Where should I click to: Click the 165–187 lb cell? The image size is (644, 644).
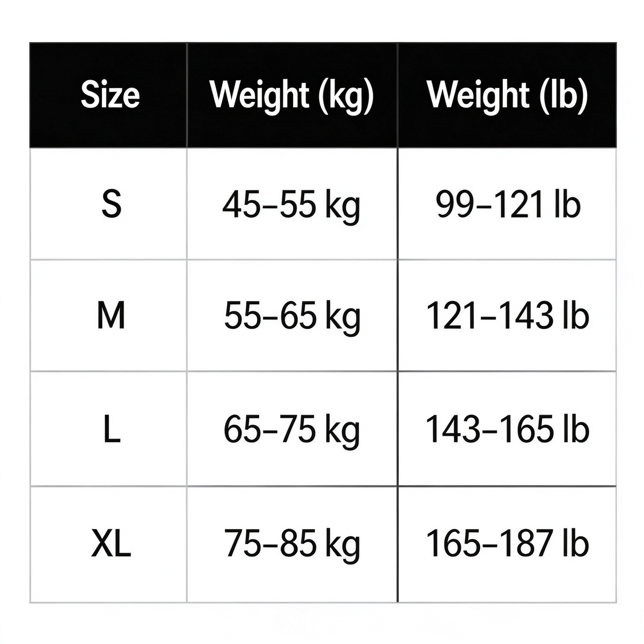(x=507, y=544)
